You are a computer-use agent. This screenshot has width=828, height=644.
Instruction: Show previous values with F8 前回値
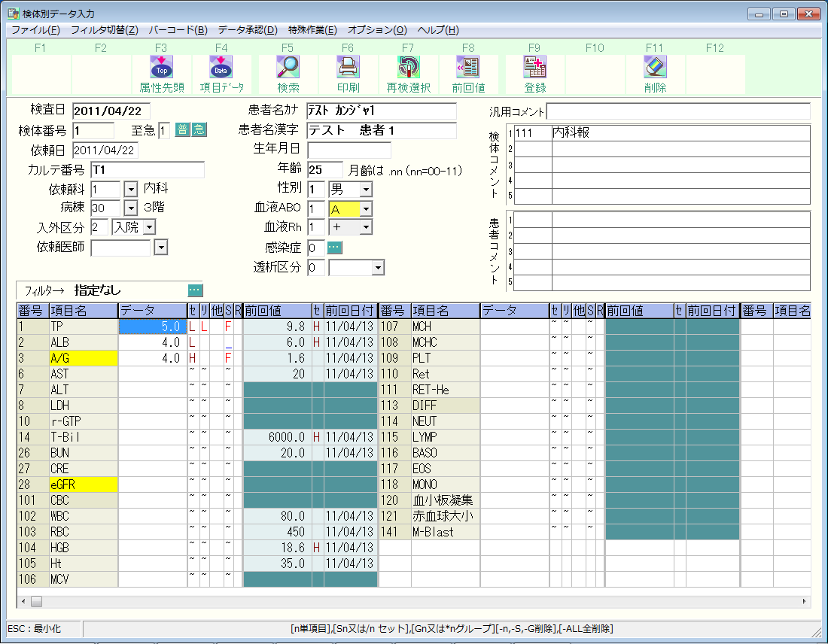pos(468,67)
